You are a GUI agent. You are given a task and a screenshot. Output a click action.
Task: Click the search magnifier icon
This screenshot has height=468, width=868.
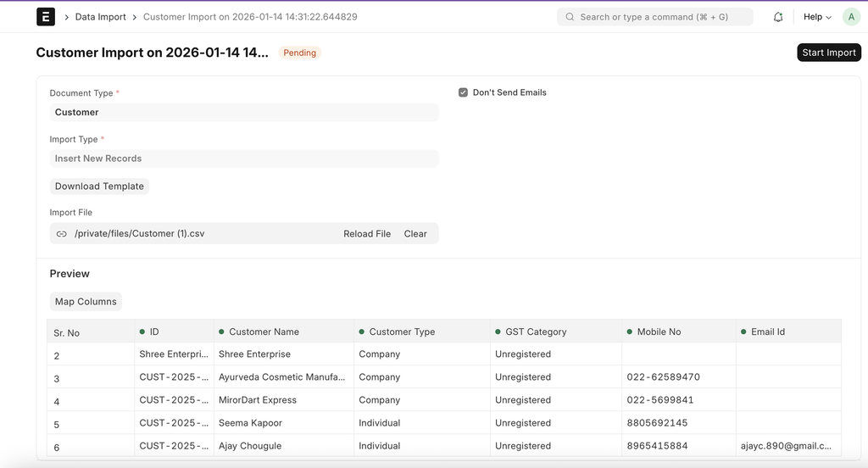pyautogui.click(x=570, y=17)
